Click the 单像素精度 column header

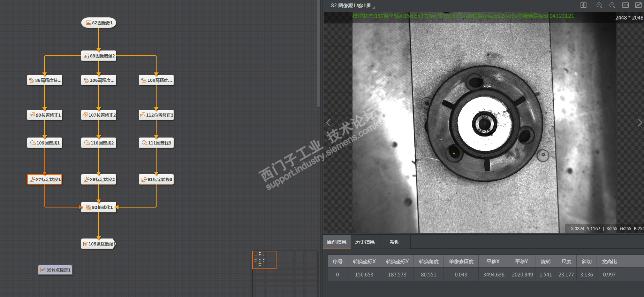point(461,261)
